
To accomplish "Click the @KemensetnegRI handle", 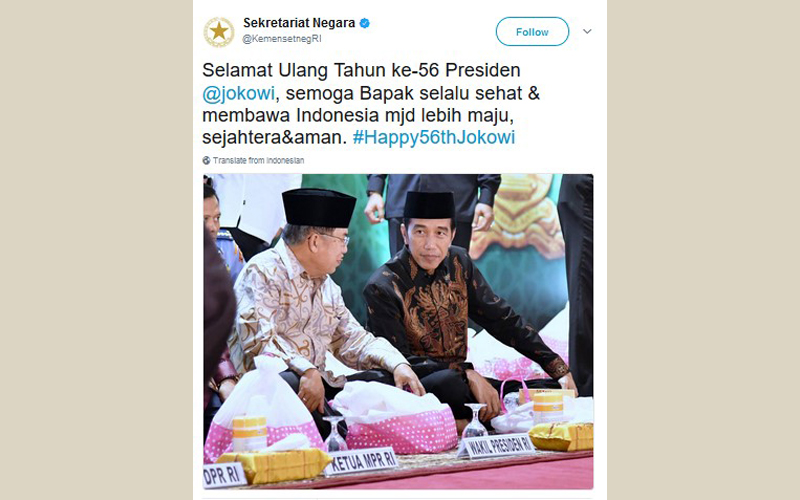I will (x=282, y=39).
